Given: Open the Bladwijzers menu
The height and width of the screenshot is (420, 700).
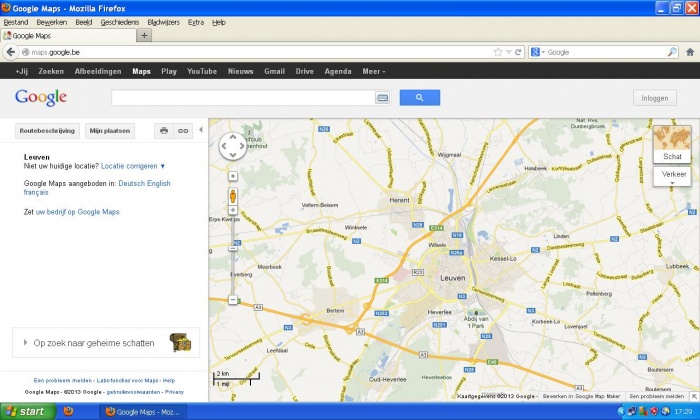Looking at the screenshot, I should (x=163, y=22).
